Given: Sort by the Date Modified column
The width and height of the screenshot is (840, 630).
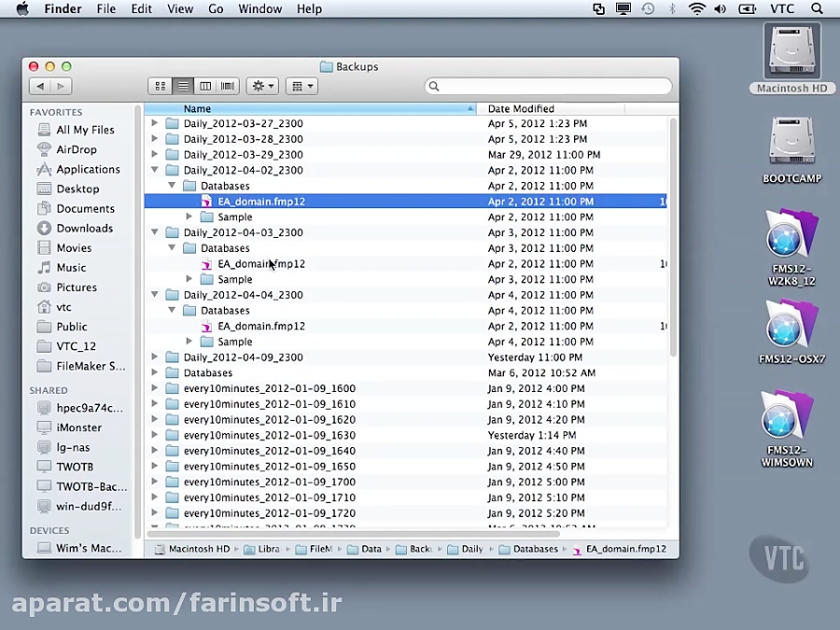Looking at the screenshot, I should 518,108.
